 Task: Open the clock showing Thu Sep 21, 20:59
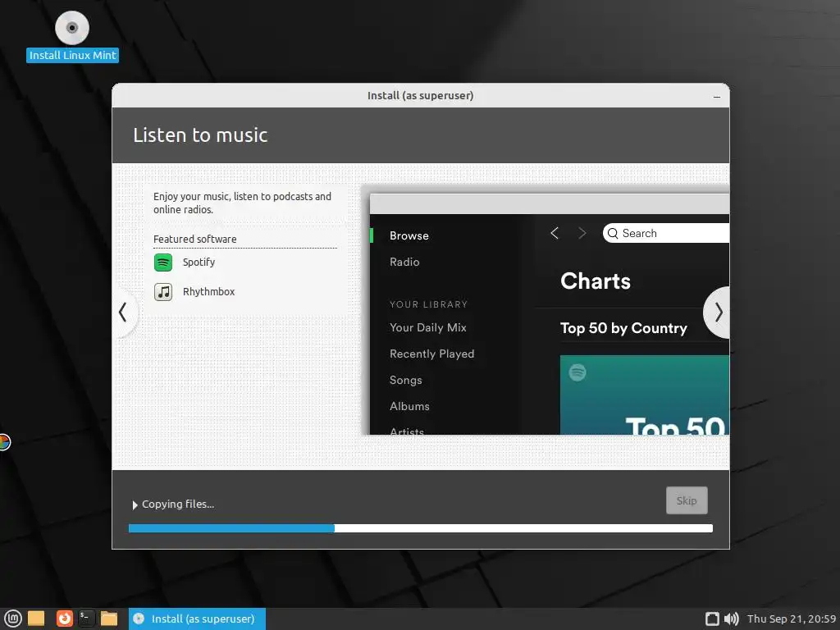[792, 619]
